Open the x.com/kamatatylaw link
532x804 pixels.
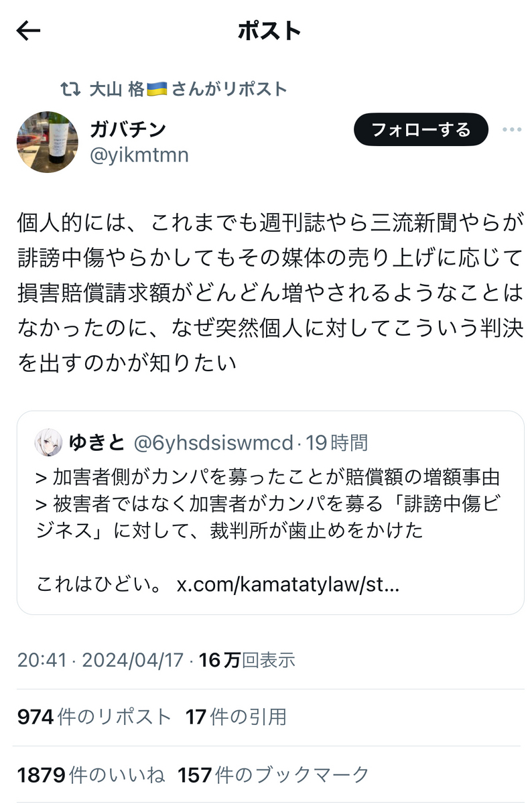288,584
